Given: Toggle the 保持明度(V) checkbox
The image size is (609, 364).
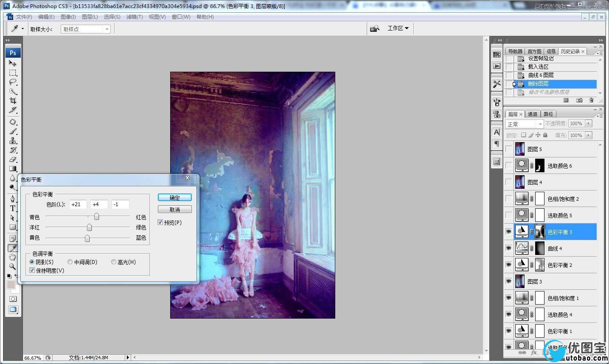Looking at the screenshot, I should point(32,270).
